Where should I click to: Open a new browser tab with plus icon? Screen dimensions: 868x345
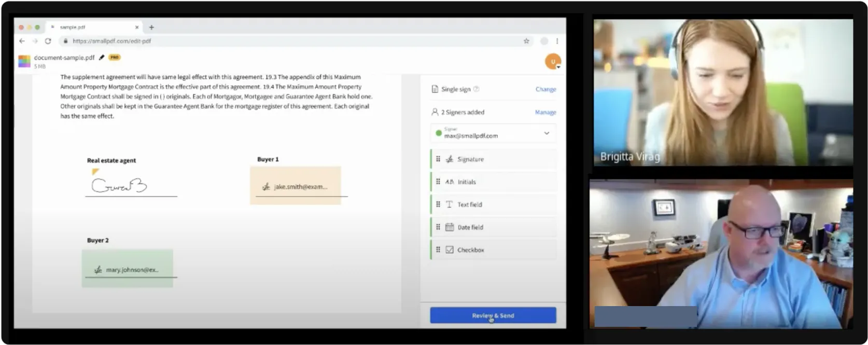pyautogui.click(x=151, y=27)
